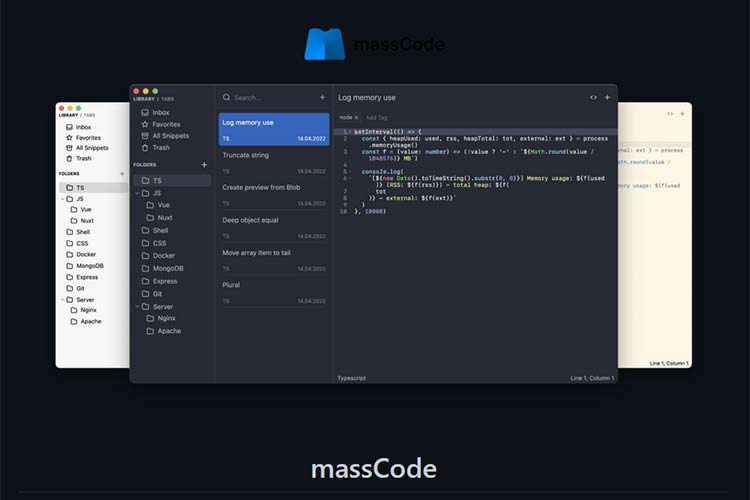750x500 pixels.
Task: Click the Favorites star icon in dark sidebar
Action: (x=144, y=124)
